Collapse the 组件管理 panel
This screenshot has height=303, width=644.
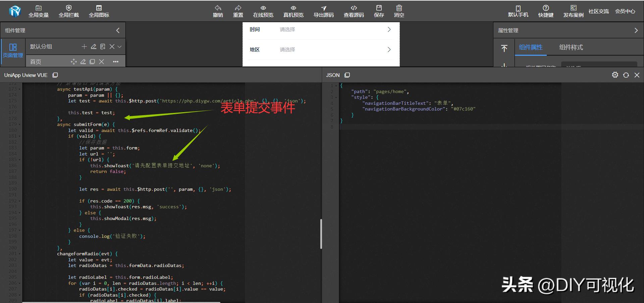pyautogui.click(x=118, y=30)
